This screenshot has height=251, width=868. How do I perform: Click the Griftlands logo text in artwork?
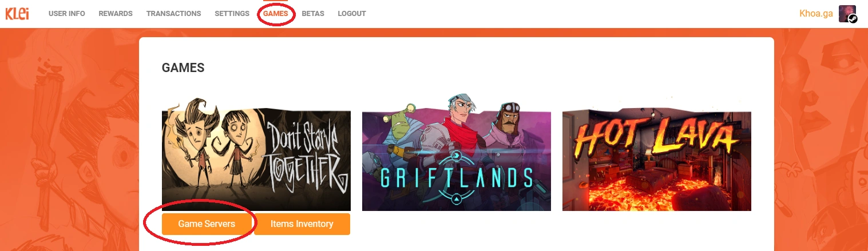pyautogui.click(x=457, y=178)
